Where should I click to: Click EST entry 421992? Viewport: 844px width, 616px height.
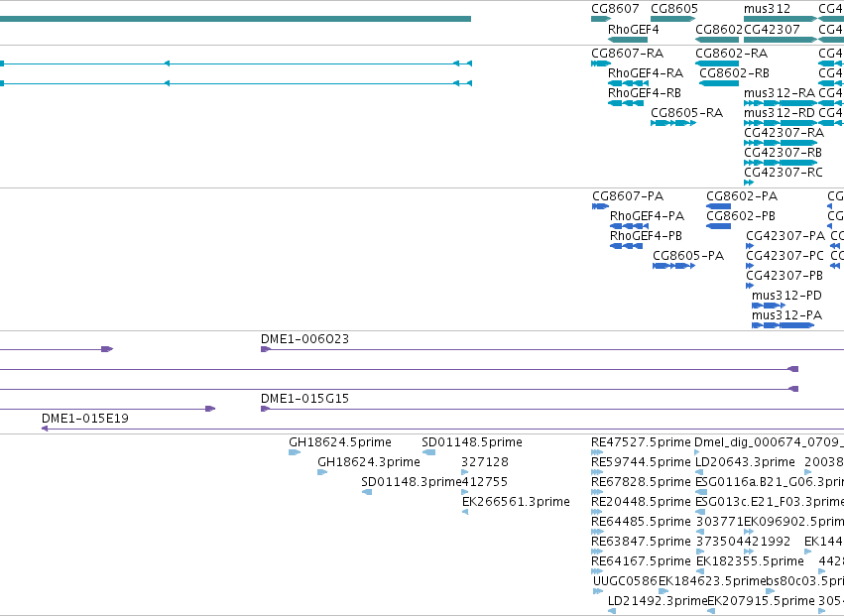click(768, 542)
